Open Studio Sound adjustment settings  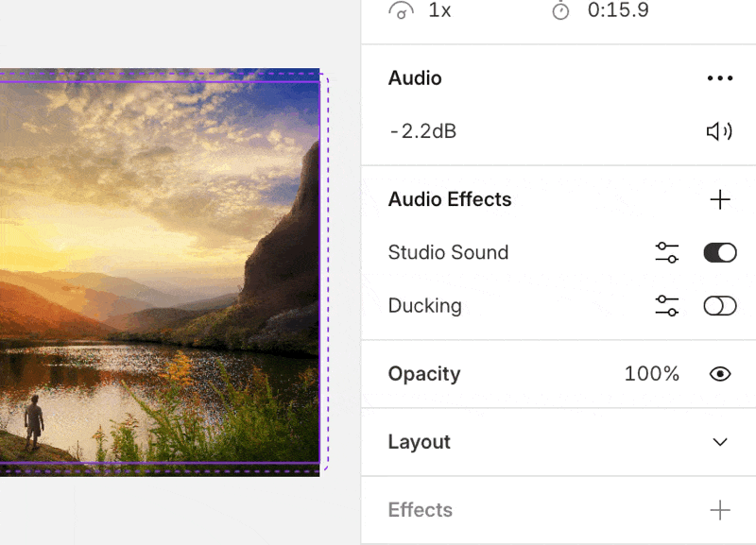click(x=667, y=252)
